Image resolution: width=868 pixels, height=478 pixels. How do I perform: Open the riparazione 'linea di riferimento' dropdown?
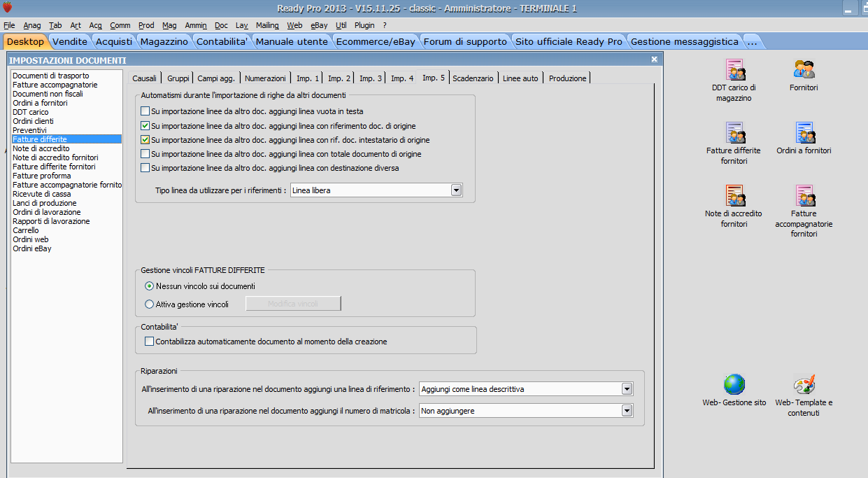coord(627,389)
